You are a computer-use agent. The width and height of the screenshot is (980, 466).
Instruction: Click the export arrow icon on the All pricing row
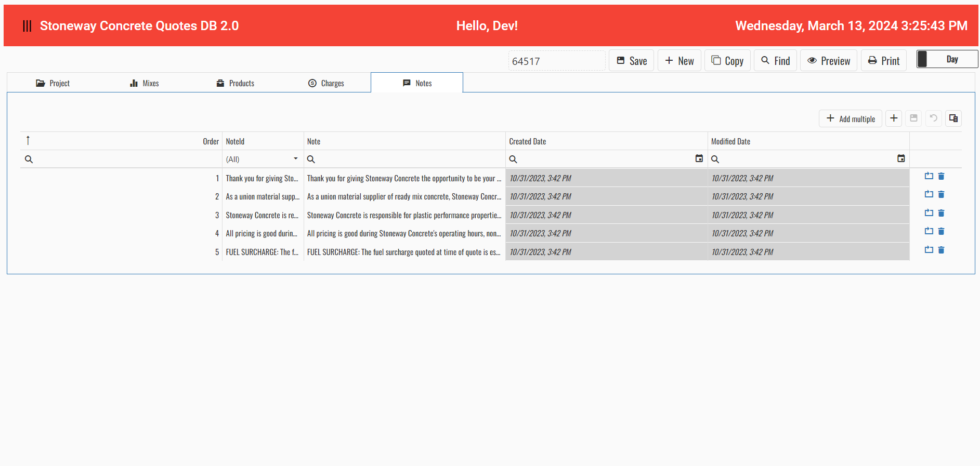pyautogui.click(x=929, y=231)
